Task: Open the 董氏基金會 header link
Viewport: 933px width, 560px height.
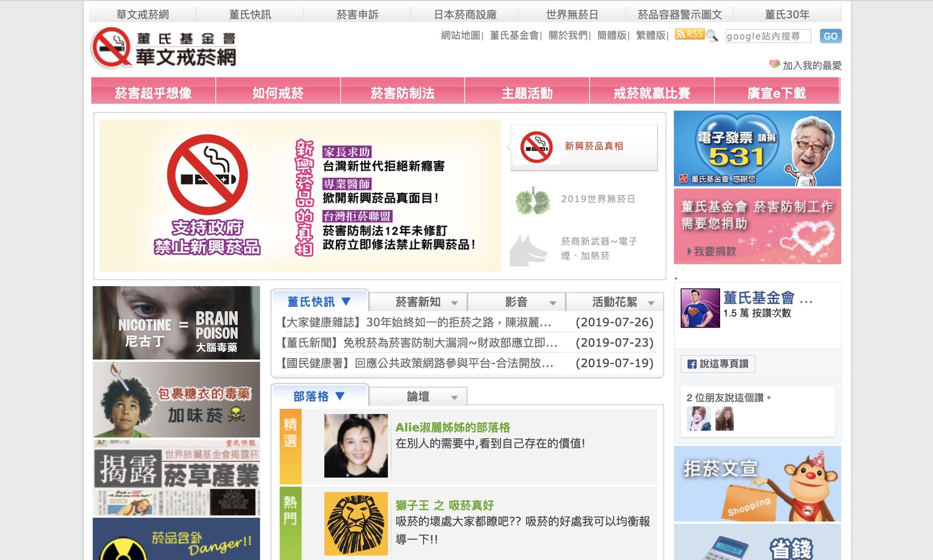Action: point(514,35)
